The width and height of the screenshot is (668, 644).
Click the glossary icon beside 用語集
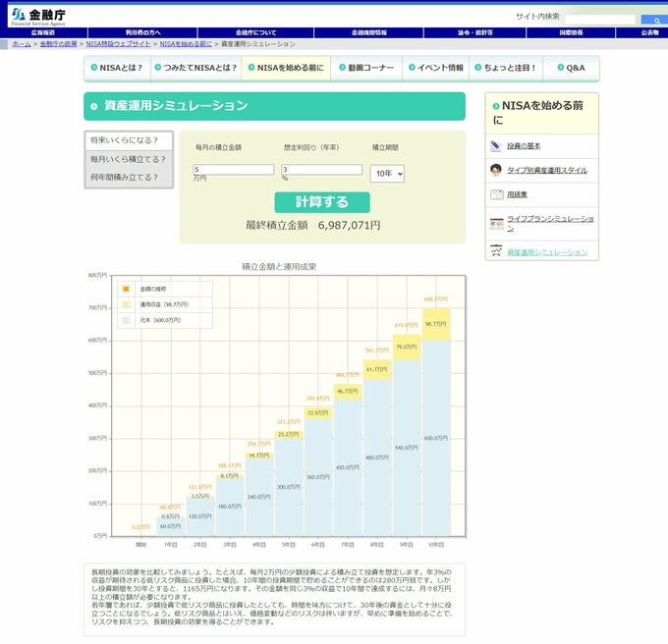[496, 194]
